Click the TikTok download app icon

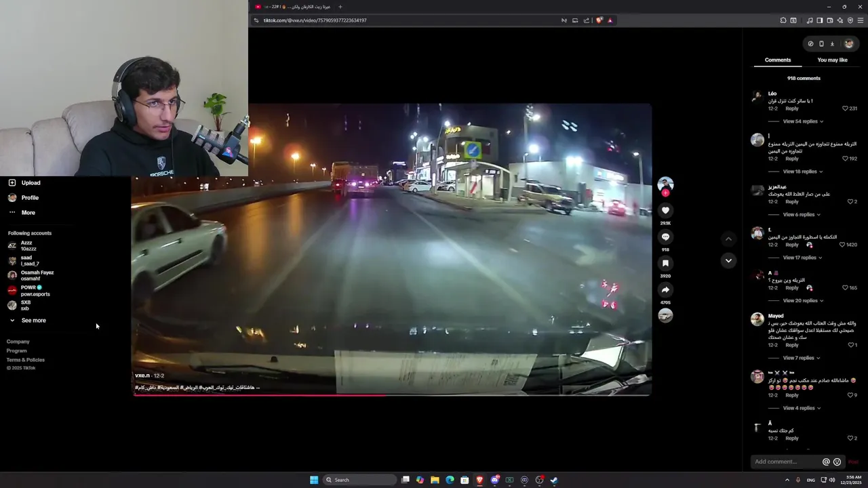pos(832,44)
